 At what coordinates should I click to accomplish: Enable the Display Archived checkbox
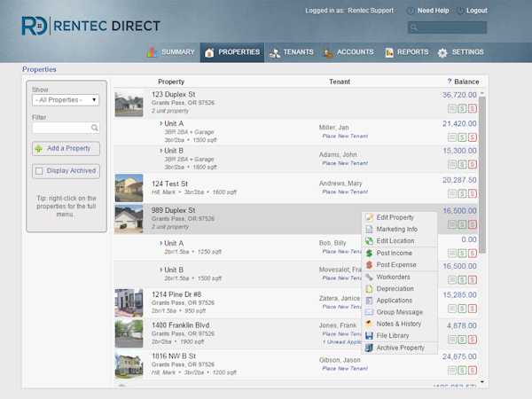click(x=39, y=171)
